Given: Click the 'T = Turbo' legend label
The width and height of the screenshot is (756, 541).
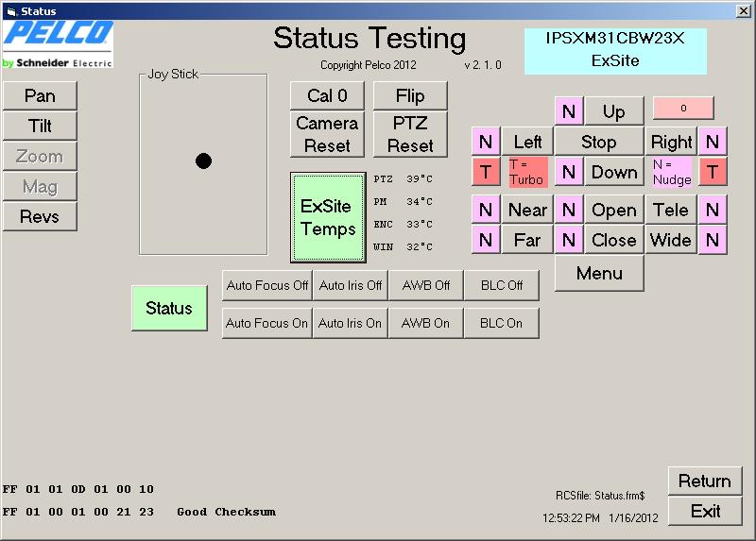Looking at the screenshot, I should pos(528,172).
